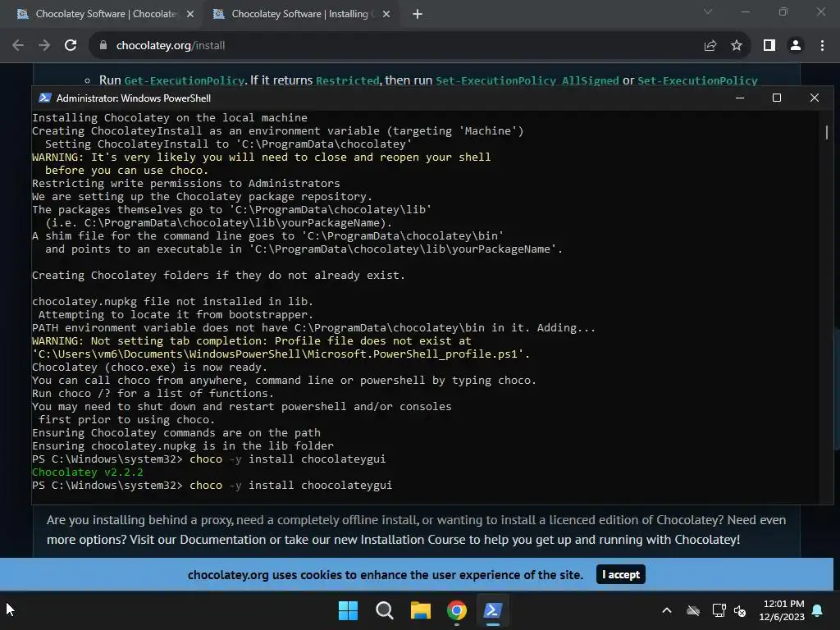The width and height of the screenshot is (840, 630).
Task: Click Set-ExecutionPolicy AllSigned code text
Action: pos(527,81)
